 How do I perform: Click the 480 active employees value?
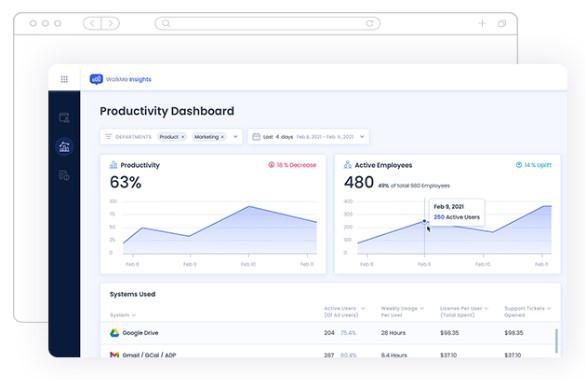[x=359, y=182]
